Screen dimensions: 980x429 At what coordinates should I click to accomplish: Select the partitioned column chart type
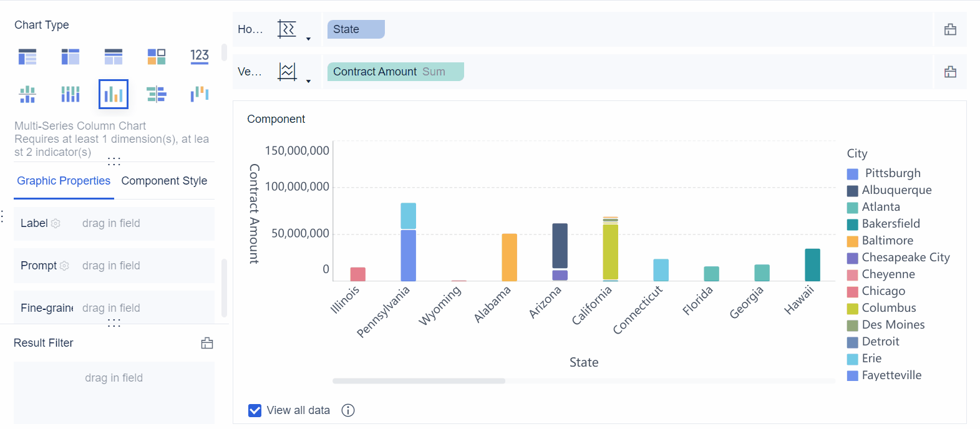pyautogui.click(x=27, y=94)
